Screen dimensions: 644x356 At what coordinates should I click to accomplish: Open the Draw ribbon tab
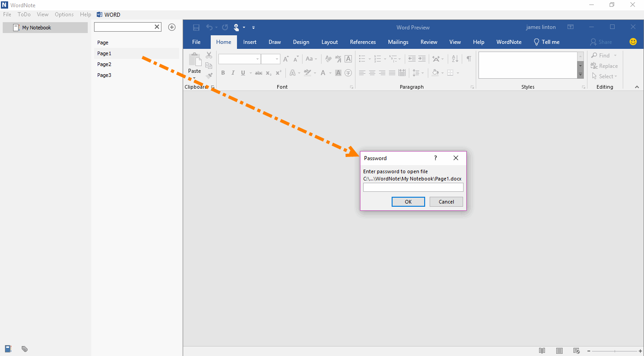pos(275,42)
